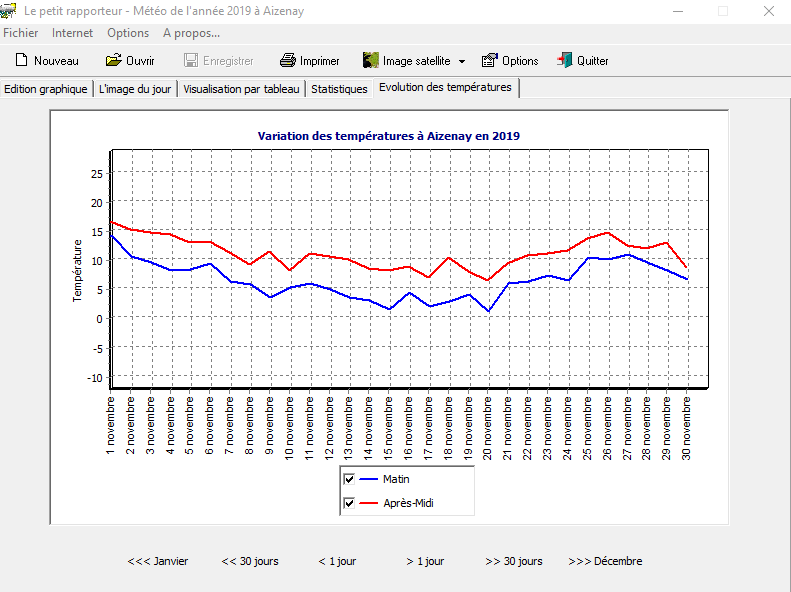This screenshot has height=592, width=791.
Task: Open Options from the toolbar icon
Action: coord(490,60)
